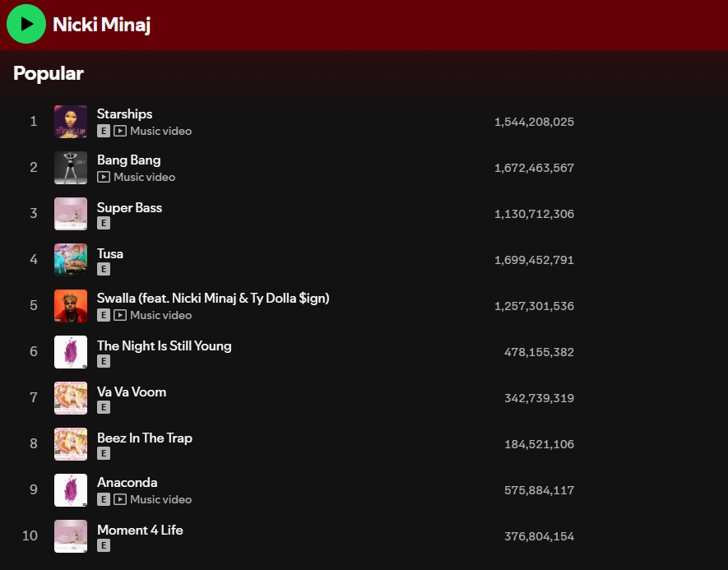The image size is (728, 570).
Task: Click play count 1,699,452,791 for Tusa
Action: (x=534, y=259)
